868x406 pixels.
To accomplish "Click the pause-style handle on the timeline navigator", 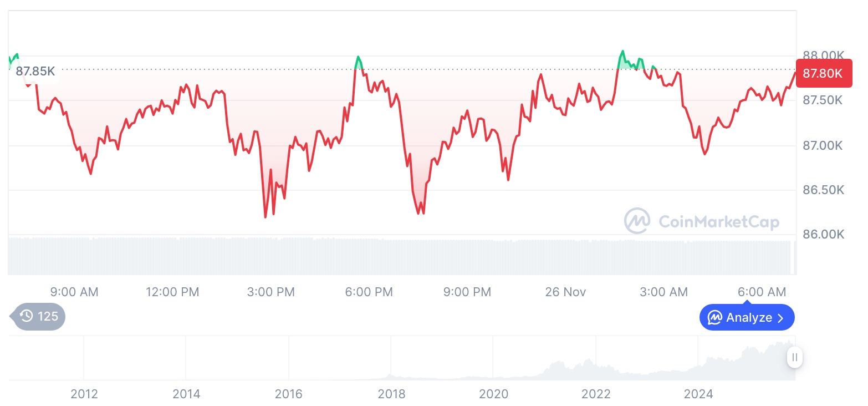I will 795,357.
